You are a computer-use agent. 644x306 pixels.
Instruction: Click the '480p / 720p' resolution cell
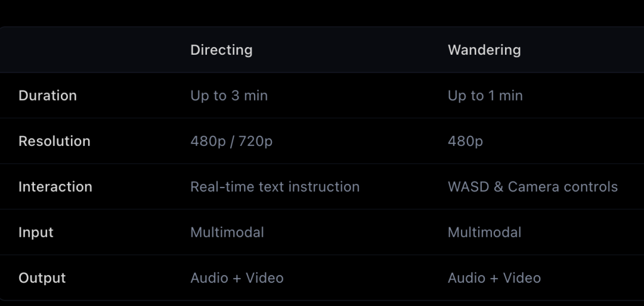[231, 141]
